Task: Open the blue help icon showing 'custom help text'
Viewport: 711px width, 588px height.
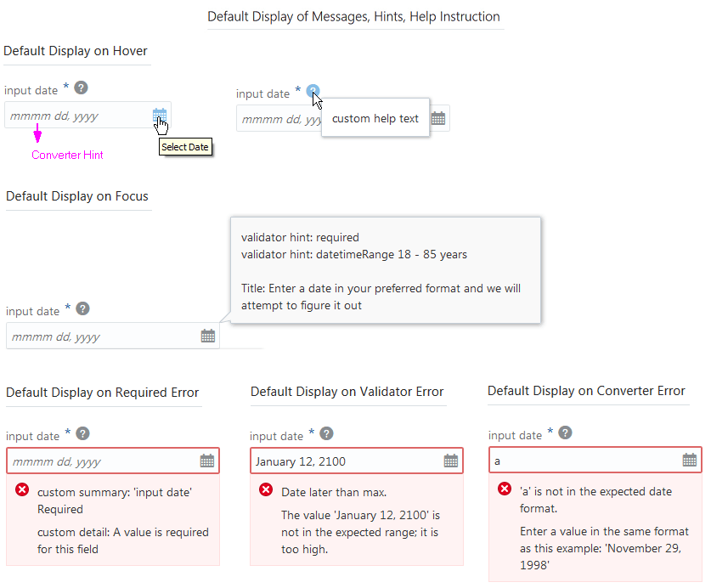Action: [313, 92]
